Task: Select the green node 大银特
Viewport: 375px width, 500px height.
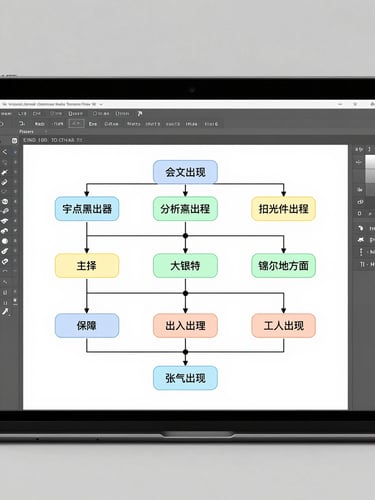Action: (185, 266)
